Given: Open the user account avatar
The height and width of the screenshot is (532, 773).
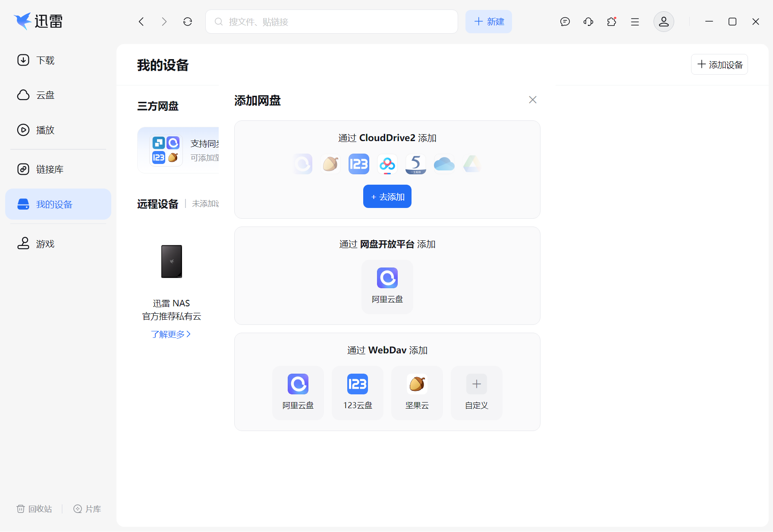Looking at the screenshot, I should click(664, 22).
